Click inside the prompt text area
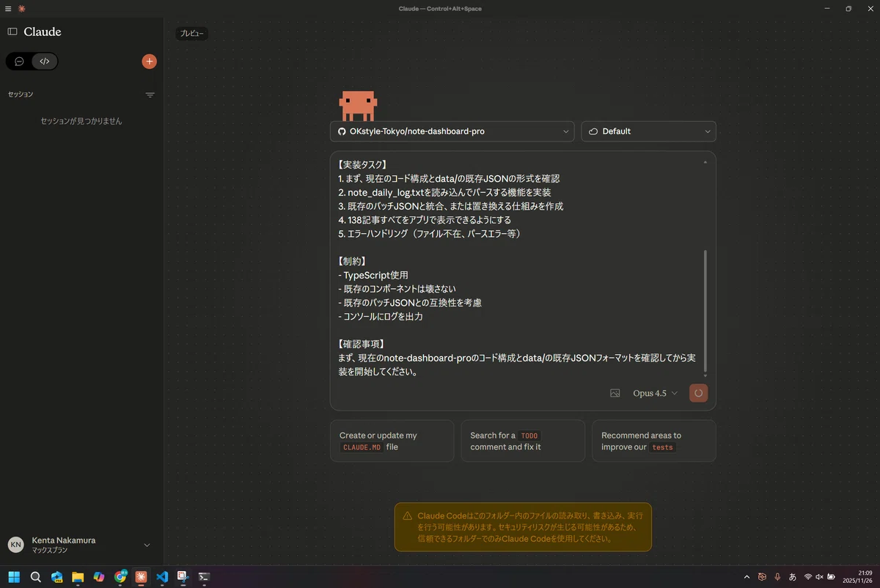Image resolution: width=880 pixels, height=588 pixels. tap(517, 268)
